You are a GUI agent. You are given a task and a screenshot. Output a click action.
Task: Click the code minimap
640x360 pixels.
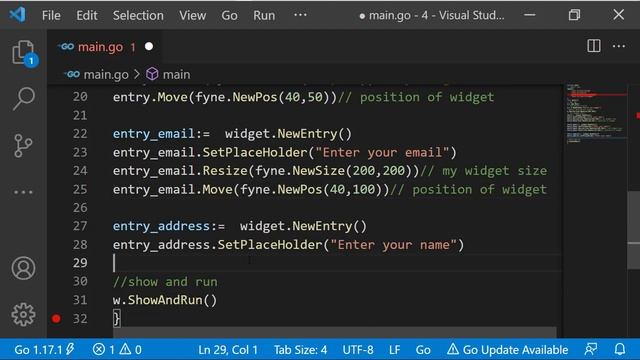coord(596,114)
